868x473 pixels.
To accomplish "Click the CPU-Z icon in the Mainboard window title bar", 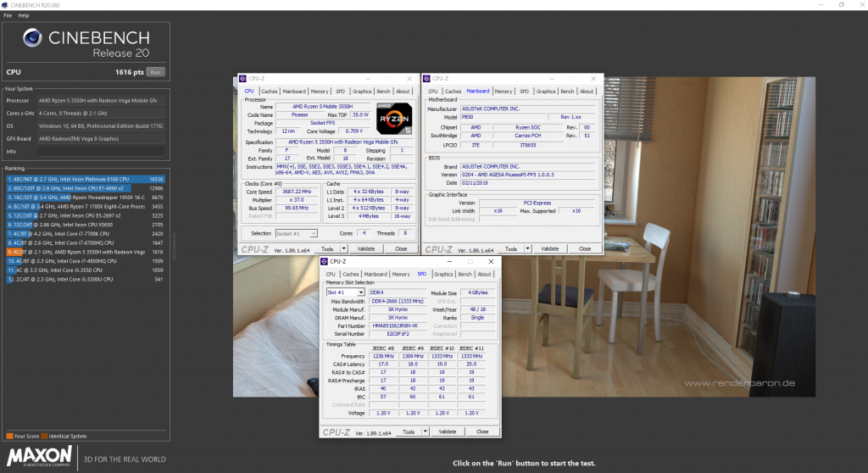I will (x=428, y=79).
